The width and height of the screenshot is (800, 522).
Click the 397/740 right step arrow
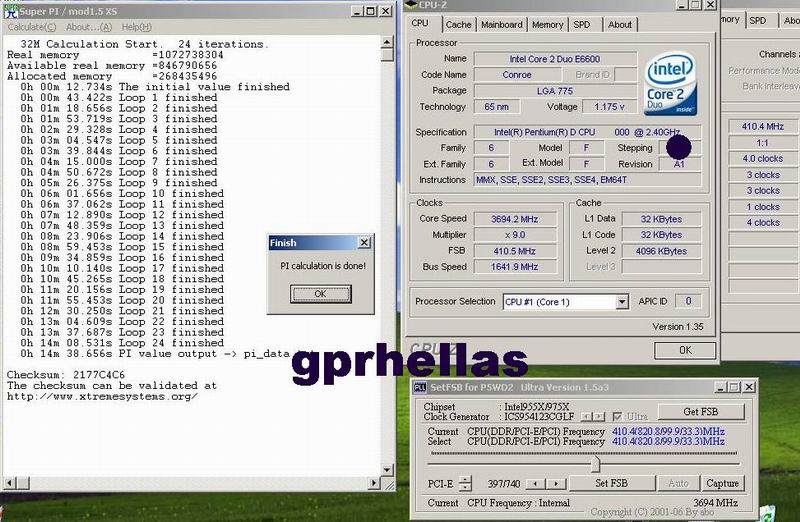(556, 483)
